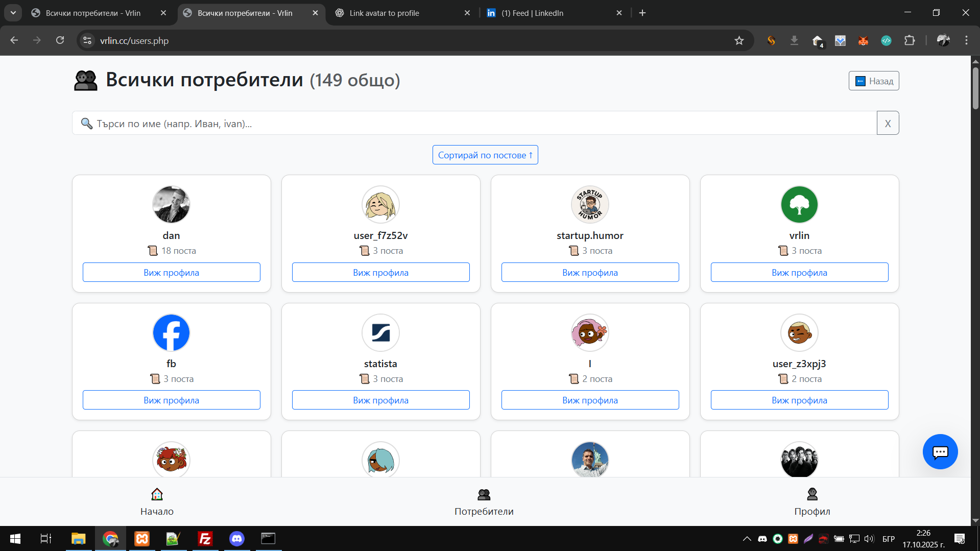Screen dimensions: 980x551
Task: Open Chrome's three-dot menu
Action: point(966,40)
